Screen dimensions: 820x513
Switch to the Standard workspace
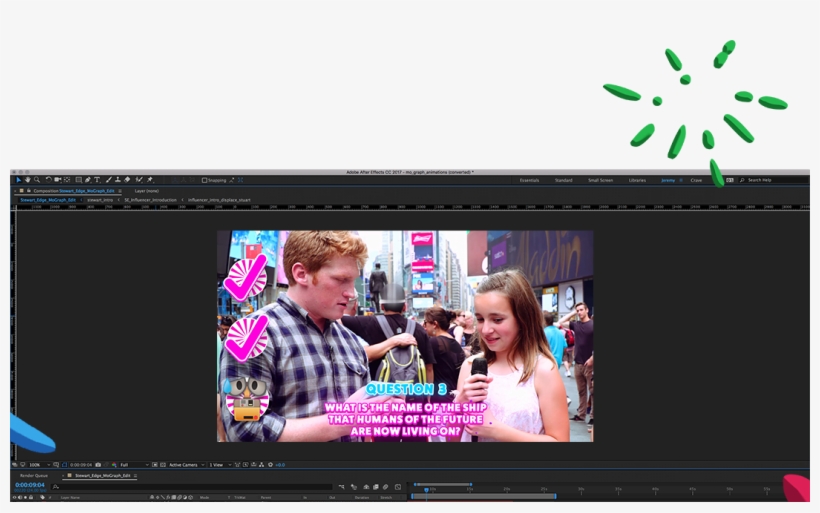point(563,180)
